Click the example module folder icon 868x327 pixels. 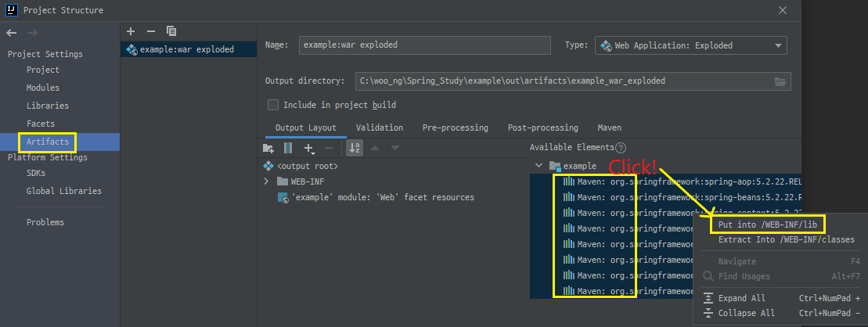coord(555,166)
